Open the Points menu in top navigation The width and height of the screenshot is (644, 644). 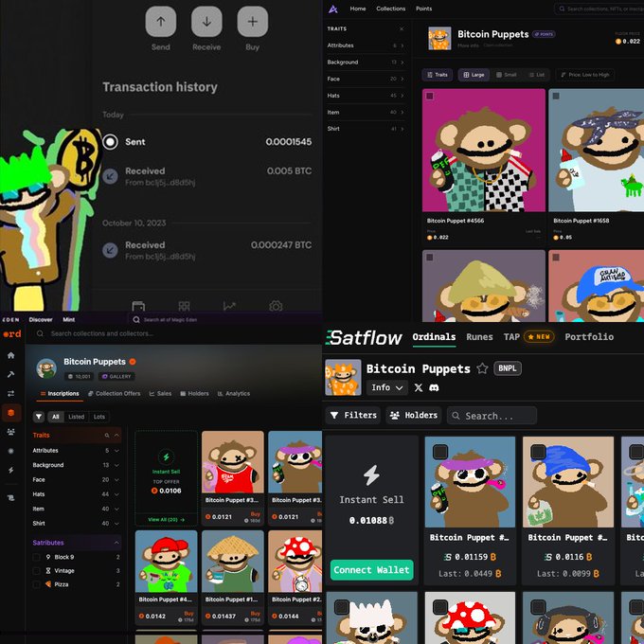423,9
